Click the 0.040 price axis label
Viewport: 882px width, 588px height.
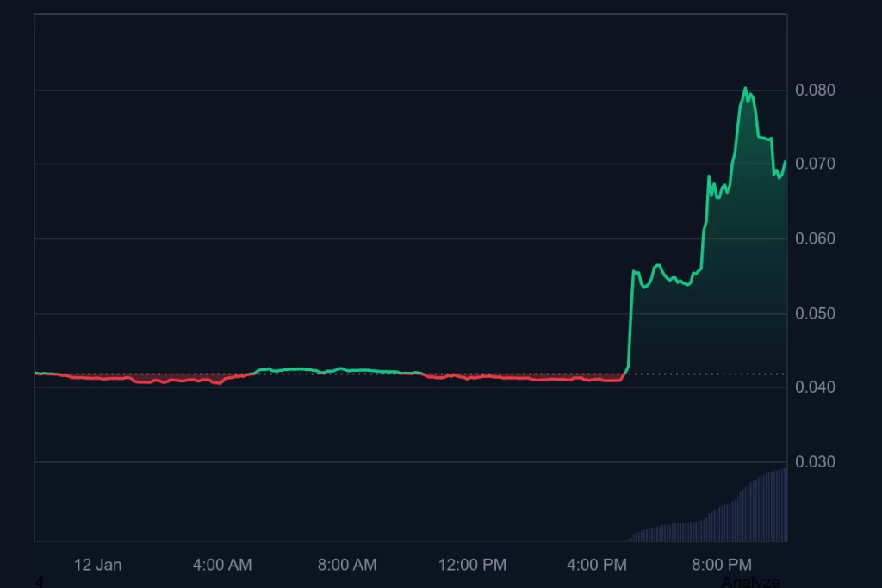814,387
